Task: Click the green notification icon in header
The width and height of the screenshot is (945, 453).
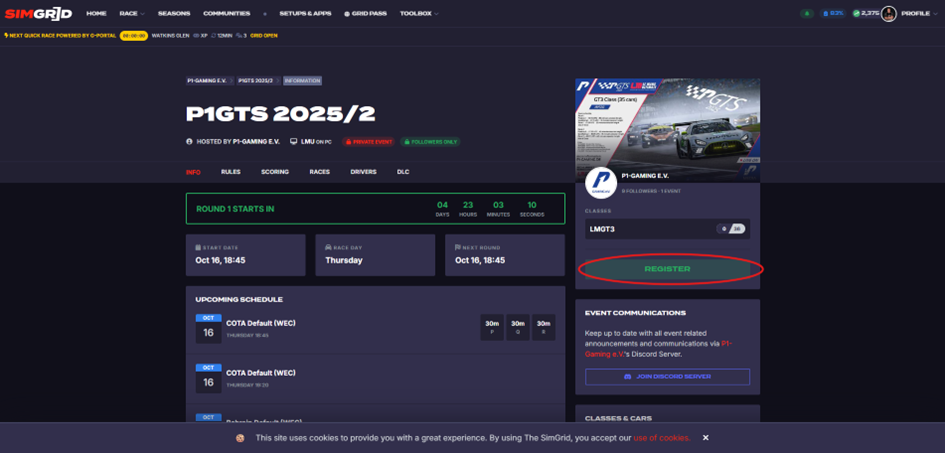Action: tap(806, 13)
